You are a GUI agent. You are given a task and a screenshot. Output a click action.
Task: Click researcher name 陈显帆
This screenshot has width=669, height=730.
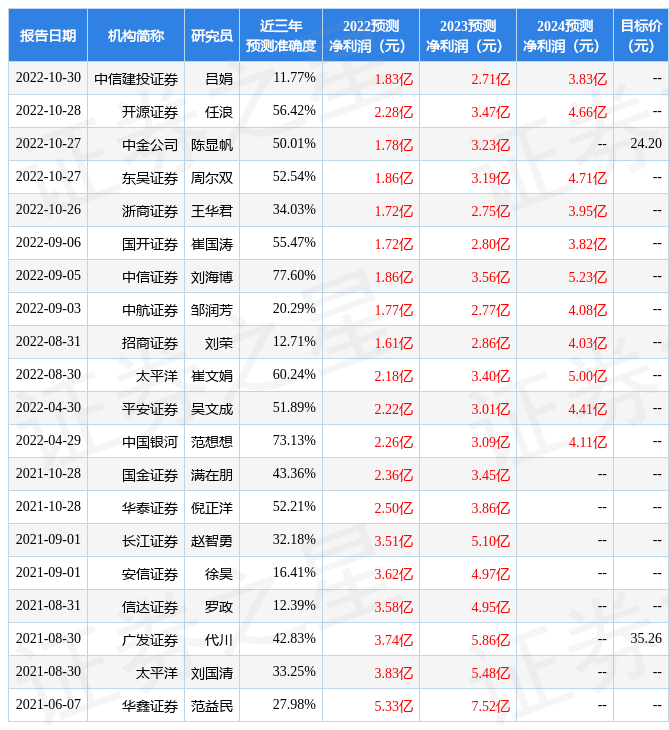click(212, 145)
